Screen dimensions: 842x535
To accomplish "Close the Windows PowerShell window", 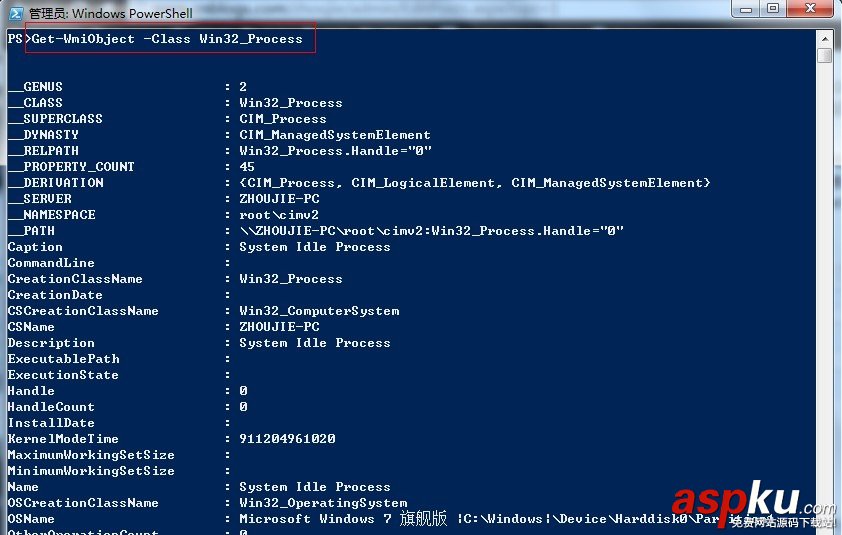I will point(812,9).
